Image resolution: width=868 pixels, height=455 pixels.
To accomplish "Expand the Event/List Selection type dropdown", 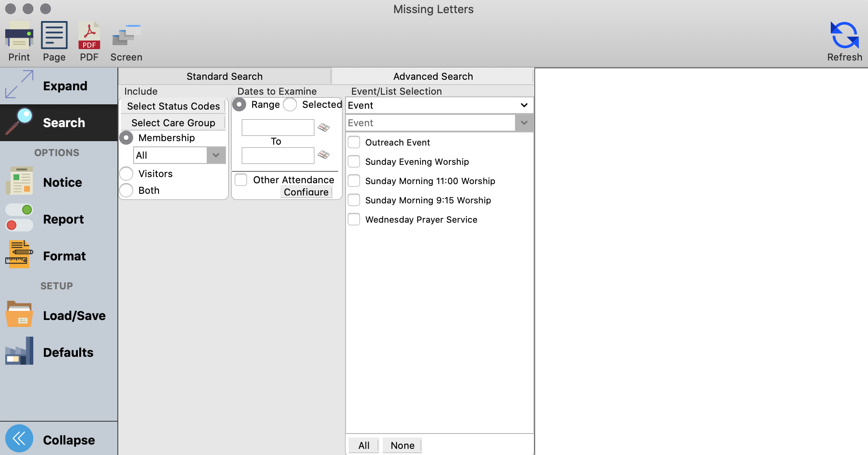I will pos(524,105).
